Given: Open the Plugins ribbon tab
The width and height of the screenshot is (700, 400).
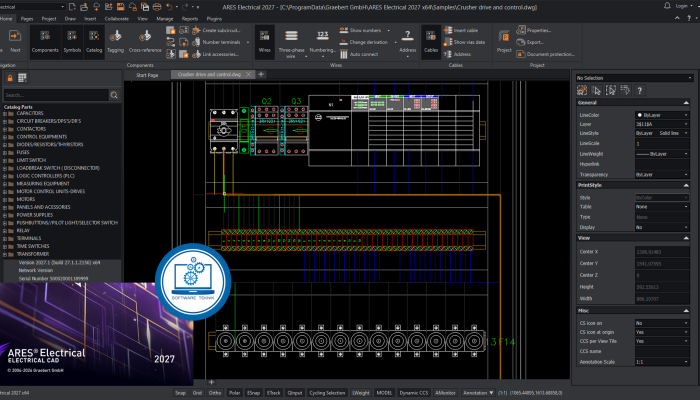Looking at the screenshot, I should point(214,19).
